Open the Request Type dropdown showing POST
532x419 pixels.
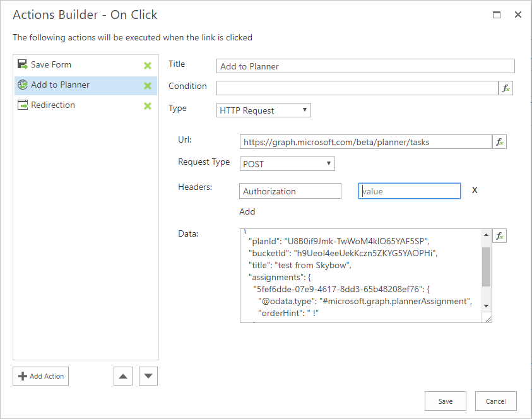tap(287, 164)
